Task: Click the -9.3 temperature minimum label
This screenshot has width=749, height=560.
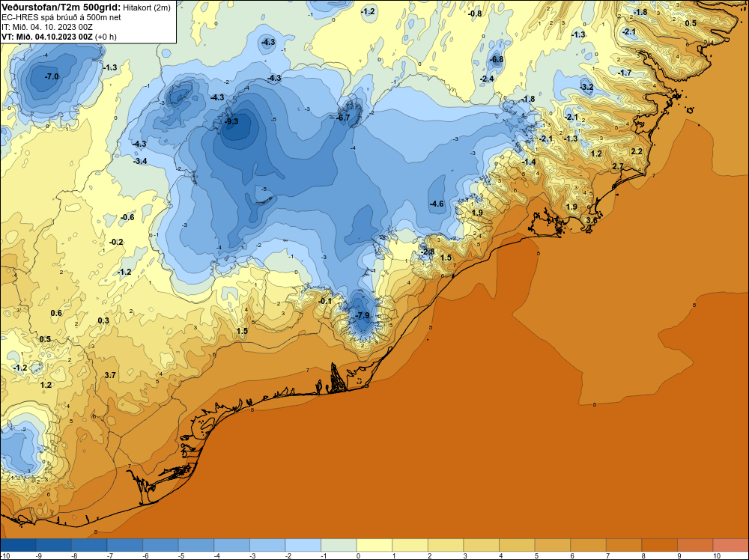Action: click(x=231, y=122)
